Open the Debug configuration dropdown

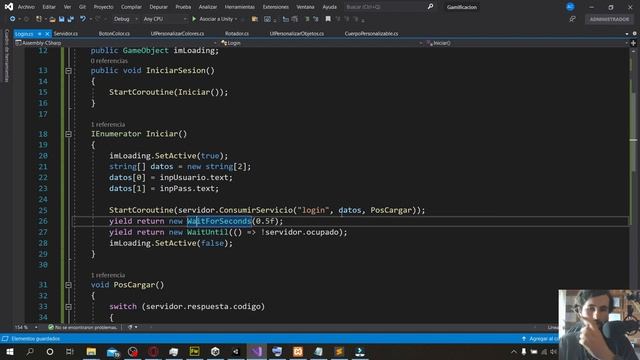pyautogui.click(x=125, y=19)
